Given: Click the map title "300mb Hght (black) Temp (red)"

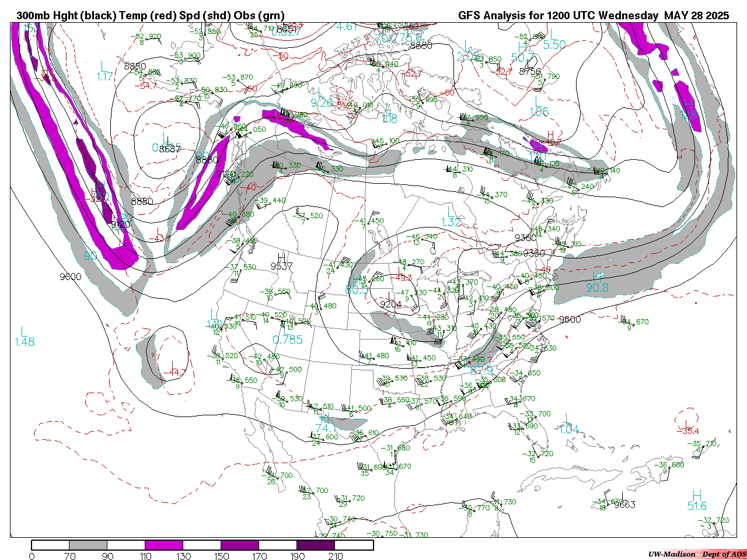Looking at the screenshot, I should tap(96, 16).
